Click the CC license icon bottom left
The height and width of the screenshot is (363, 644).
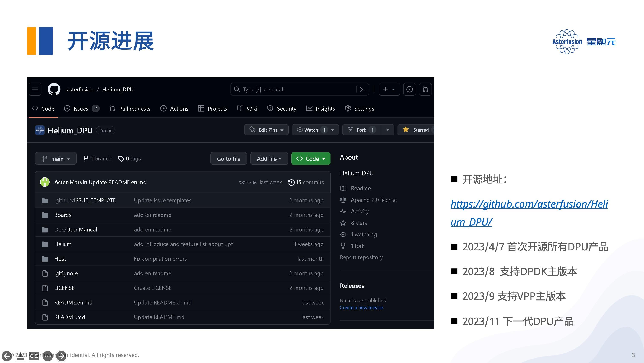[x=35, y=356]
